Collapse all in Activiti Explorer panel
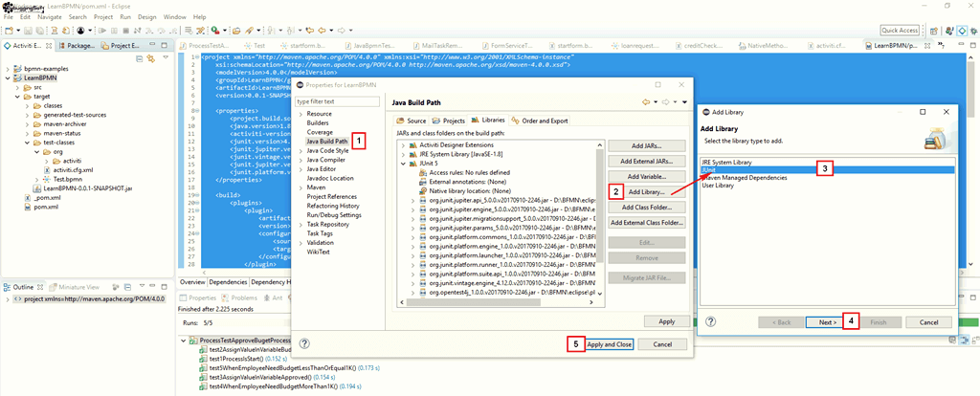The width and height of the screenshot is (980, 396). pyautogui.click(x=140, y=58)
